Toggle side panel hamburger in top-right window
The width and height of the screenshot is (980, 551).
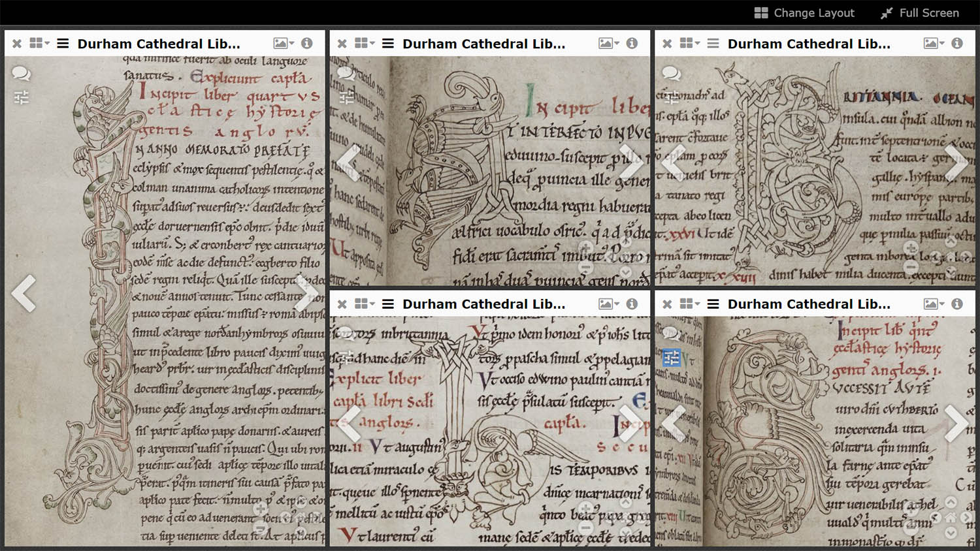713,43
